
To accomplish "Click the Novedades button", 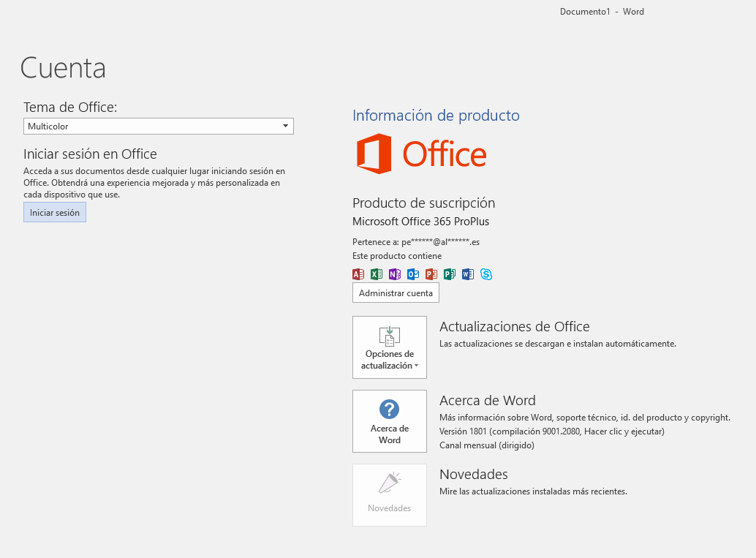I will coord(390,495).
